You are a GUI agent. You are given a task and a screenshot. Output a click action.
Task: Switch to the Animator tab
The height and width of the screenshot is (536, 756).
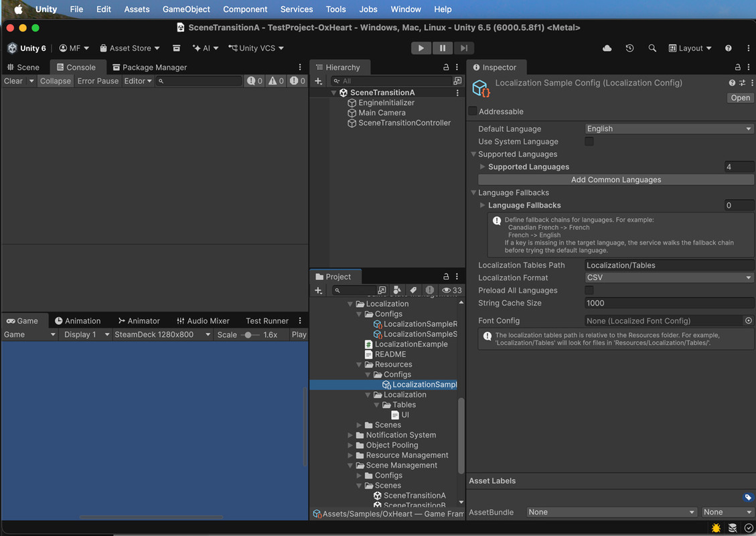(x=139, y=321)
